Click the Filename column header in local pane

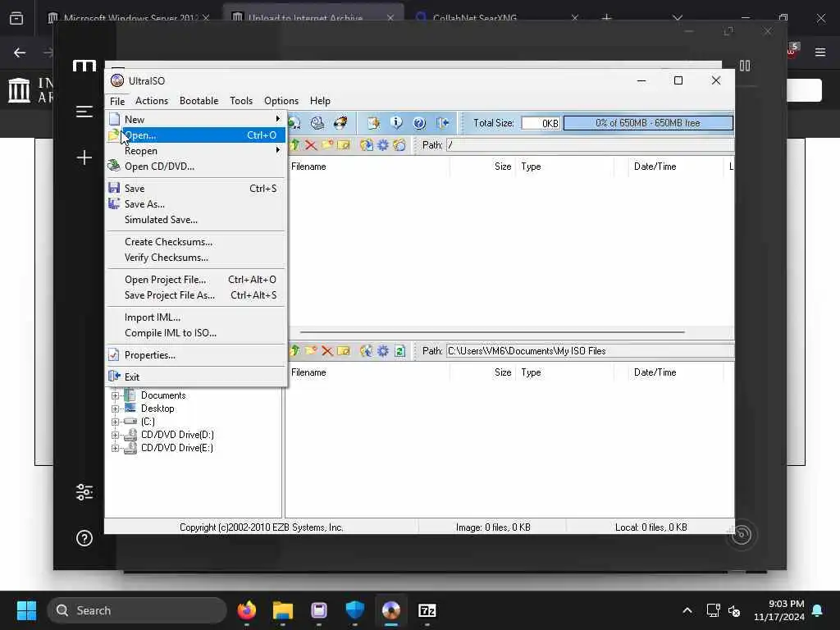[367, 372]
